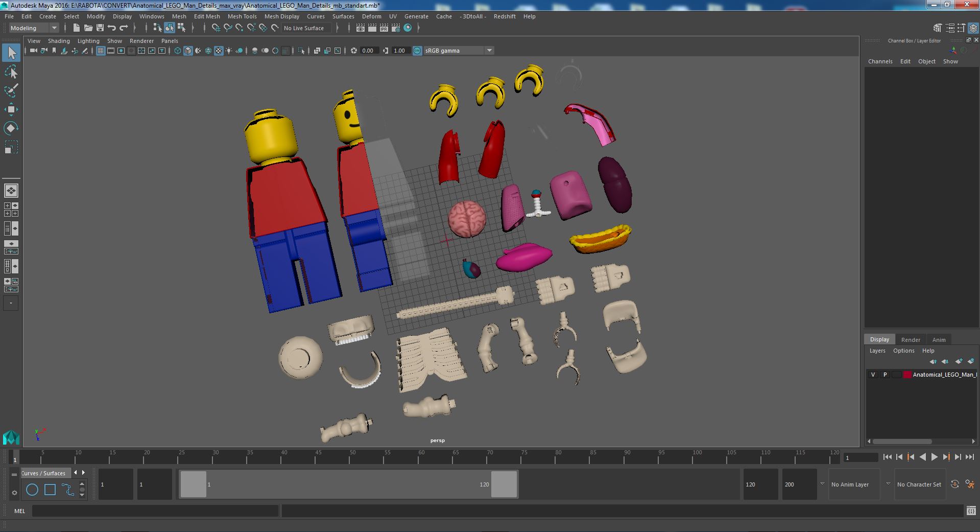Open a scene with folder icon
The image size is (980, 532).
click(88, 28)
